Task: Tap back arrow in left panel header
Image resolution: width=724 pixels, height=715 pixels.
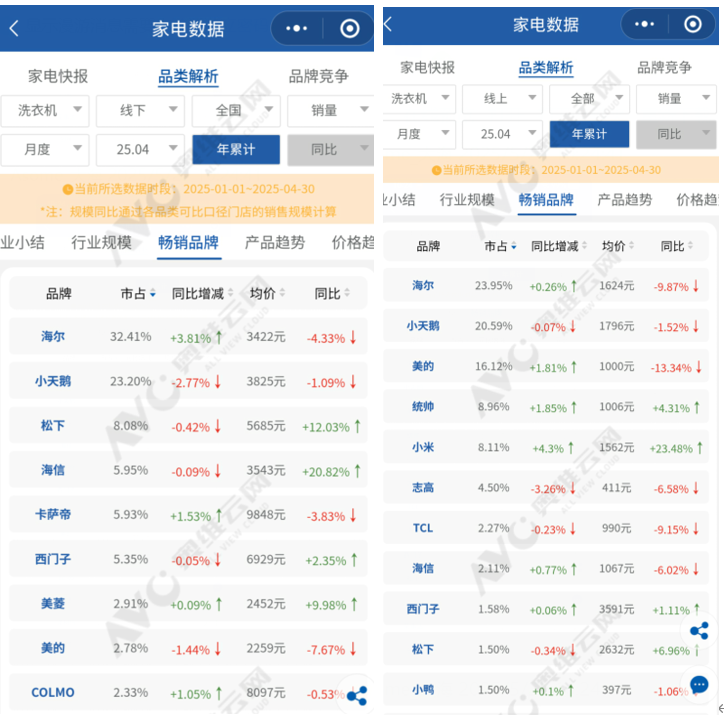Action: [x=14, y=29]
